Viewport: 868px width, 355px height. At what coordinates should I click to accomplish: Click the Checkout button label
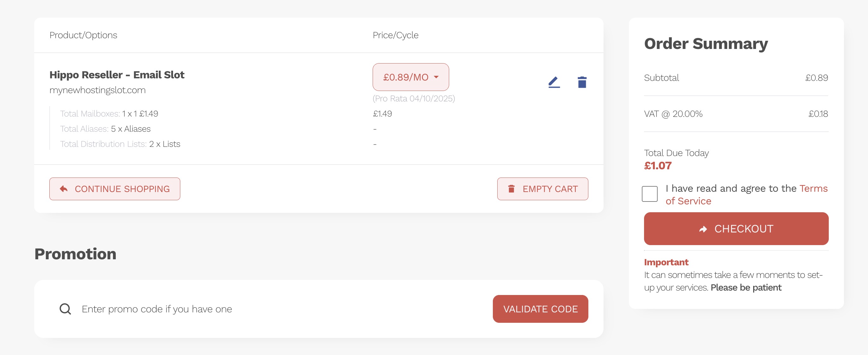(x=744, y=229)
